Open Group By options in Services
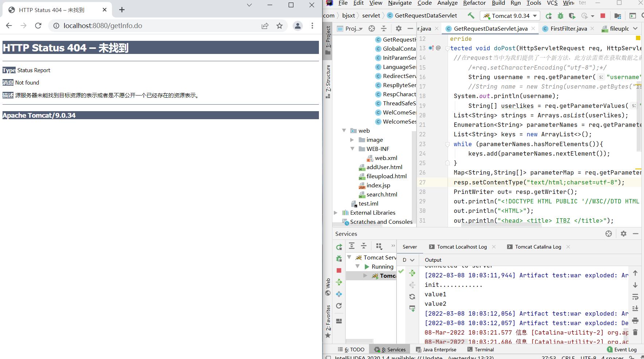This screenshot has height=359, width=644. 379,246
